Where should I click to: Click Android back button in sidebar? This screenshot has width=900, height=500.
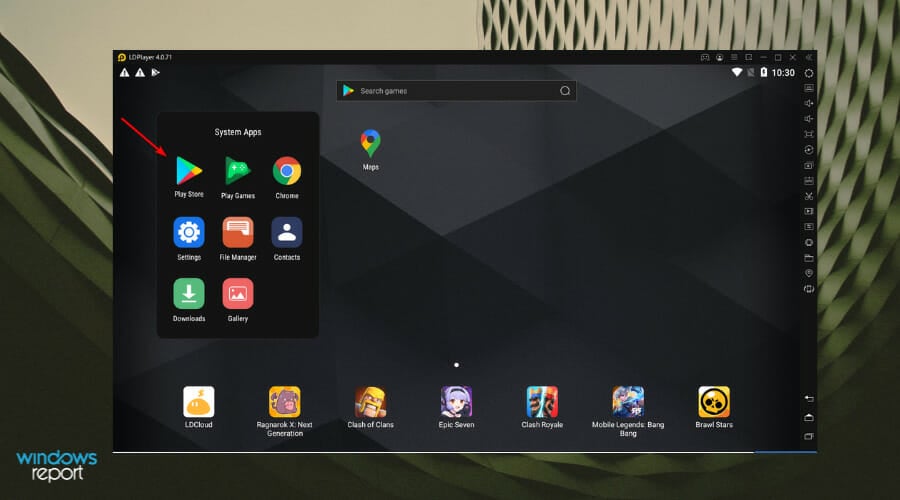[x=809, y=398]
